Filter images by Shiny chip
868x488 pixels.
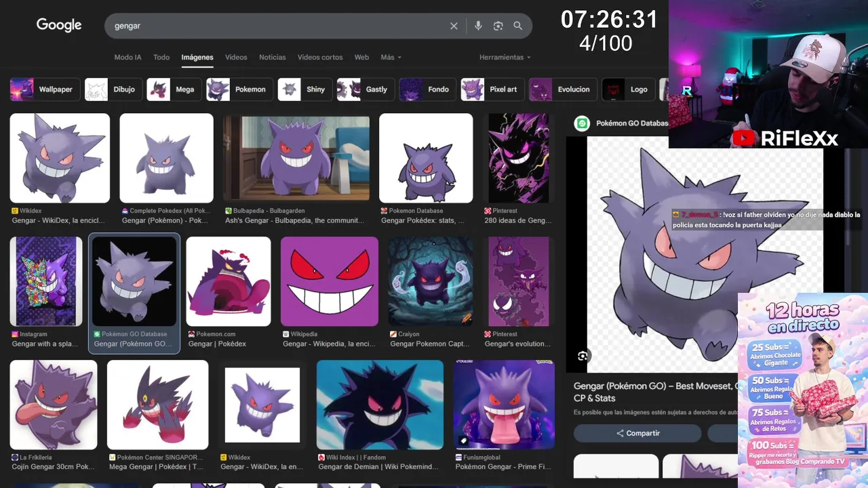pos(304,89)
